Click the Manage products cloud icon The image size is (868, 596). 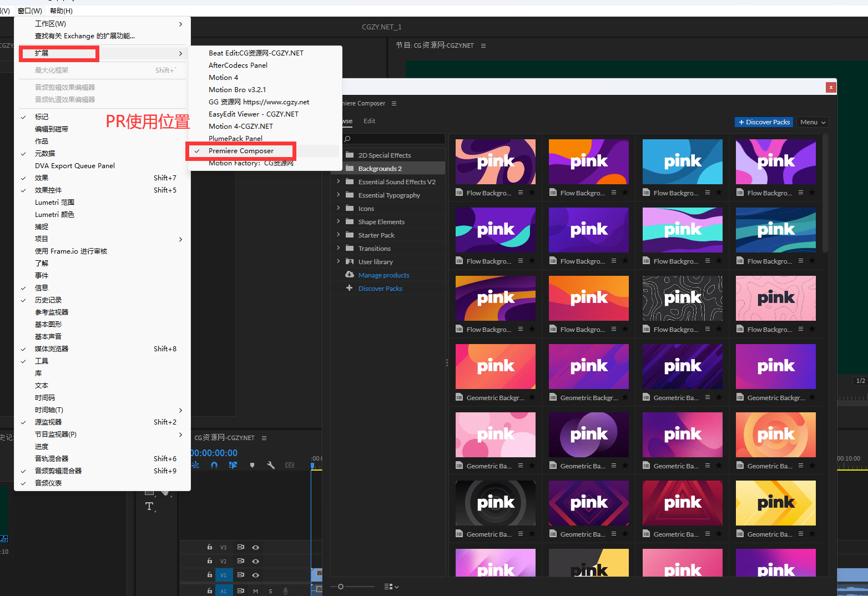coord(349,275)
